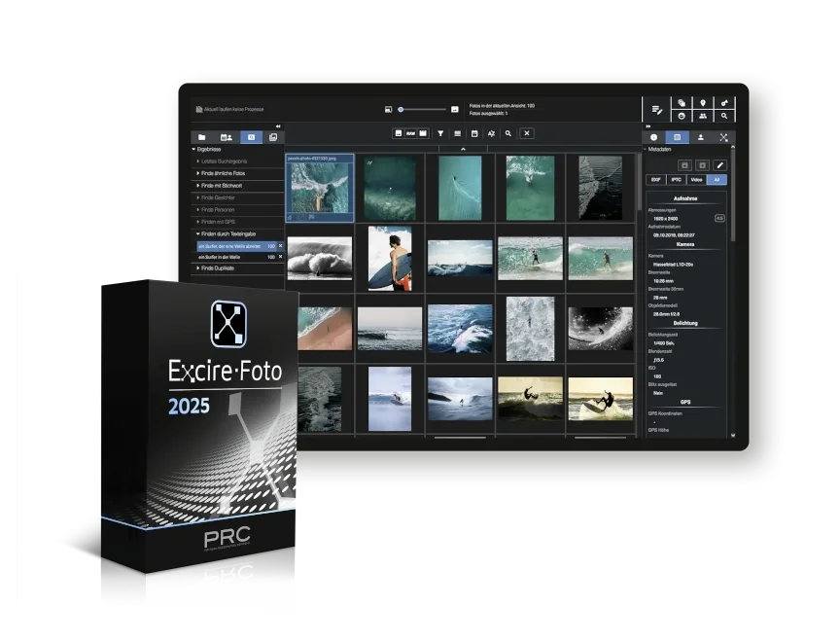Viewport: 840px width, 642px height.
Task: Collapse the left panel with the double-arrow icon
Action: 278,126
